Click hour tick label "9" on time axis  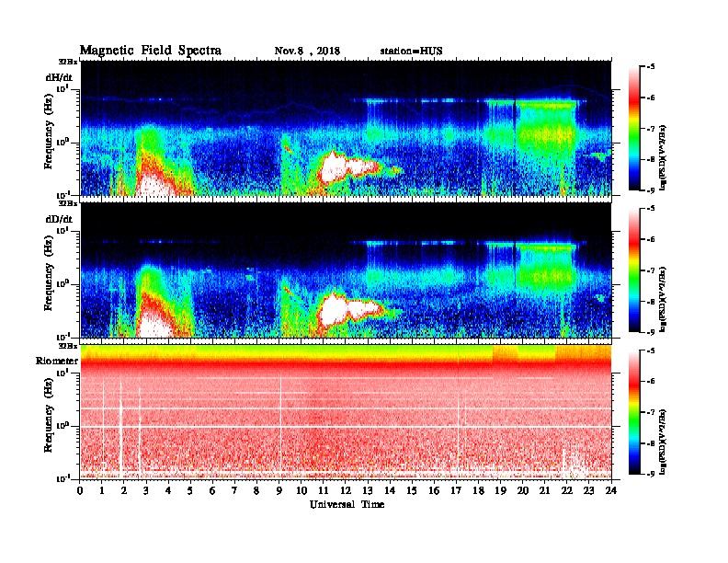279,490
